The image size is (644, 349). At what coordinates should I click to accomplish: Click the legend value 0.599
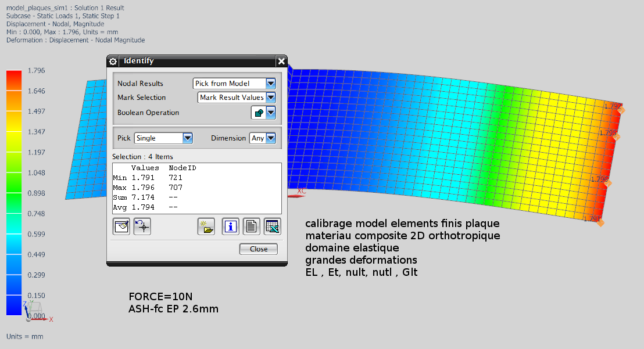point(36,234)
